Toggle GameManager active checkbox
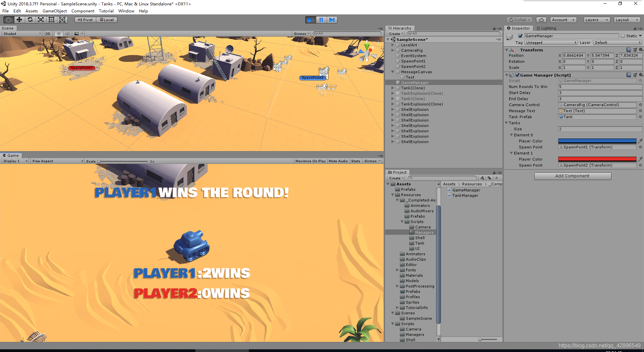 (521, 36)
